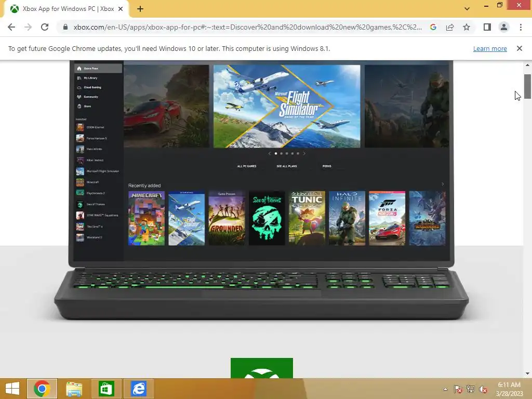Click the Halo Master Chief banner

coord(407,106)
